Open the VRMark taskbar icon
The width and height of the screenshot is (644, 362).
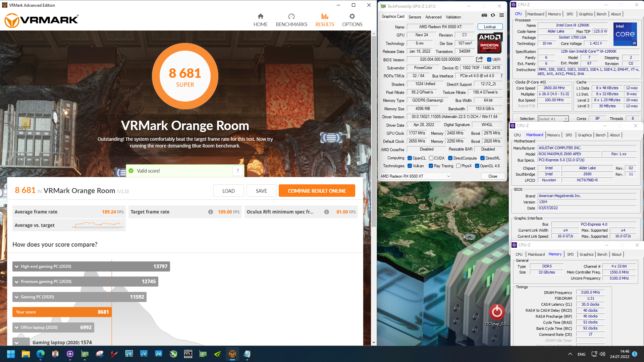tap(232, 354)
